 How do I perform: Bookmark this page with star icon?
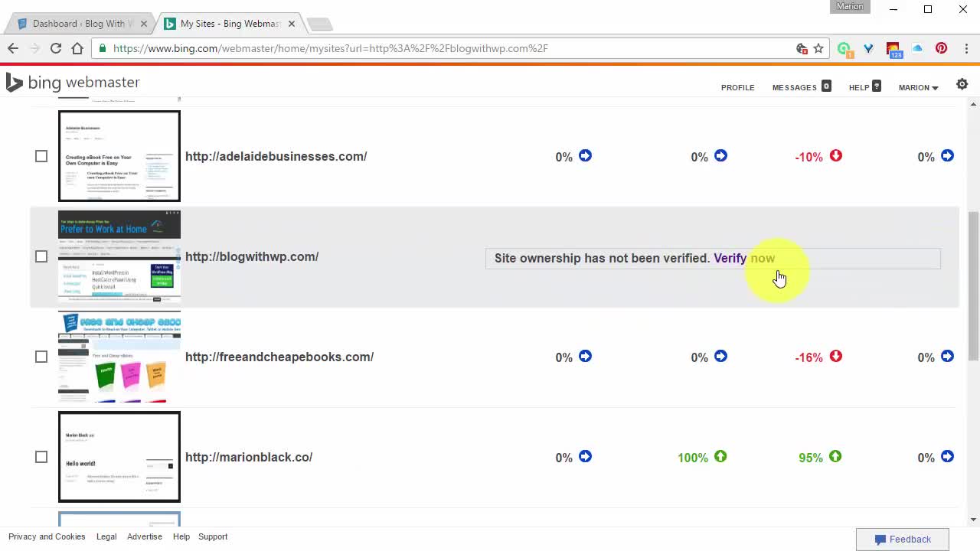click(818, 48)
